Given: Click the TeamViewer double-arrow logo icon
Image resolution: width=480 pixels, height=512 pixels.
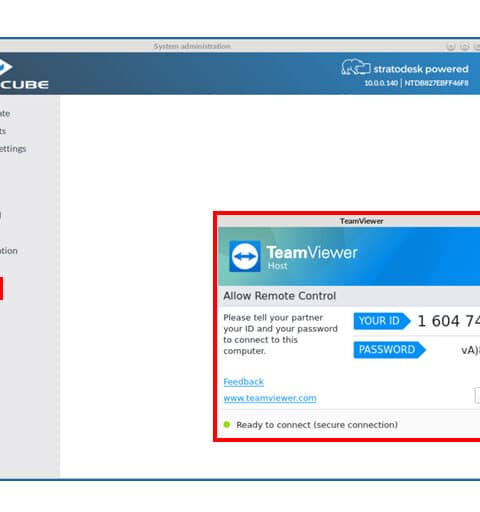Looking at the screenshot, I should point(245,256).
